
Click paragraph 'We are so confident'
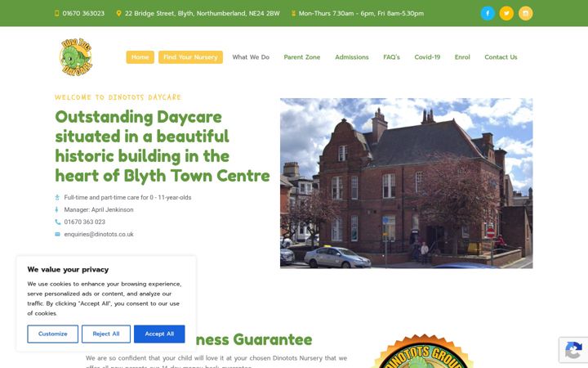tap(216, 361)
